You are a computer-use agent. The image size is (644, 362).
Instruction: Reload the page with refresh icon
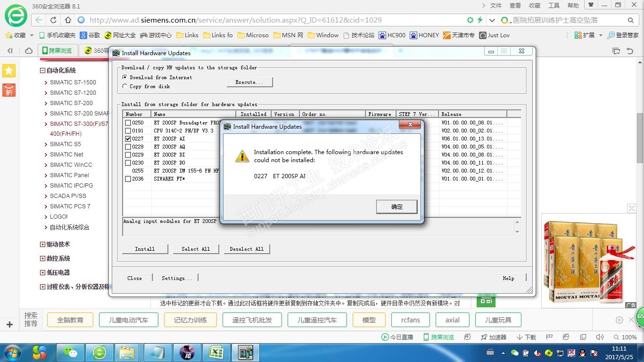tap(53, 20)
